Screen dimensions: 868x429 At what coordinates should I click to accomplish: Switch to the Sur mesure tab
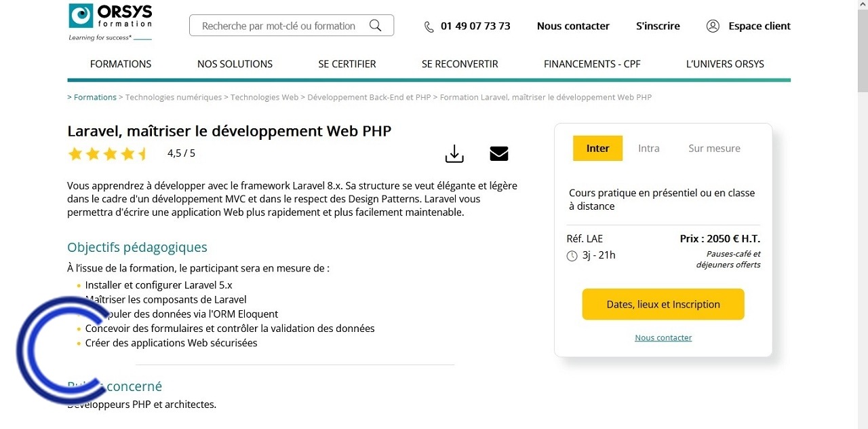714,148
